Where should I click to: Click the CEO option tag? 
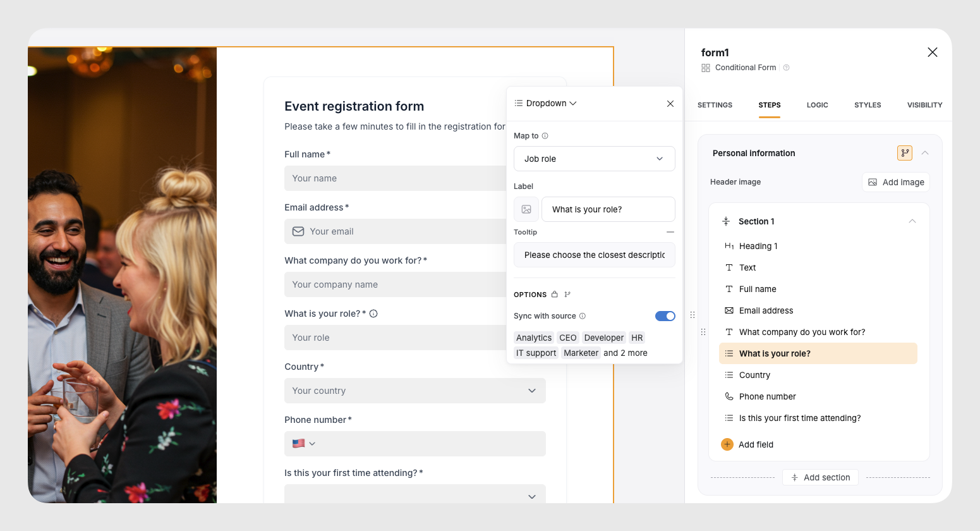[x=568, y=338]
